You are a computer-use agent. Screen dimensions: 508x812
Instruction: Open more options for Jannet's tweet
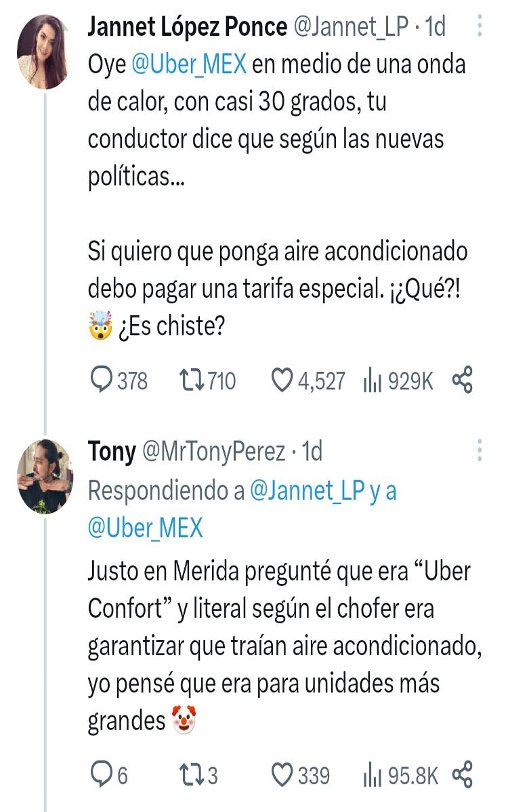480,26
